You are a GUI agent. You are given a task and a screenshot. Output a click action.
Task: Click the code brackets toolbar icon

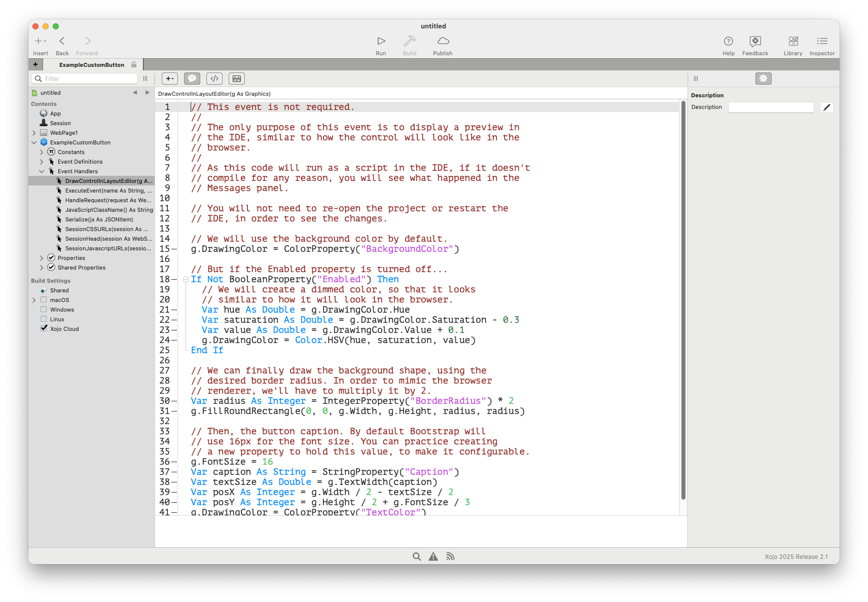click(x=214, y=79)
